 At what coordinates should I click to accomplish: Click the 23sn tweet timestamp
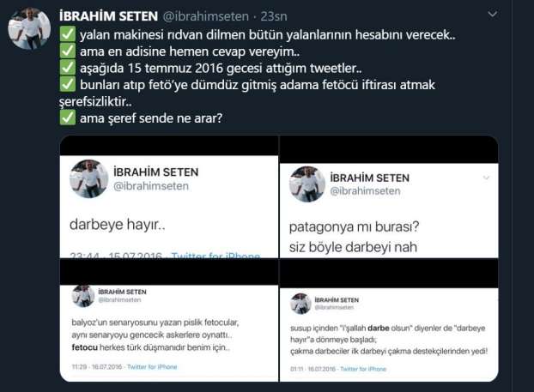(274, 16)
